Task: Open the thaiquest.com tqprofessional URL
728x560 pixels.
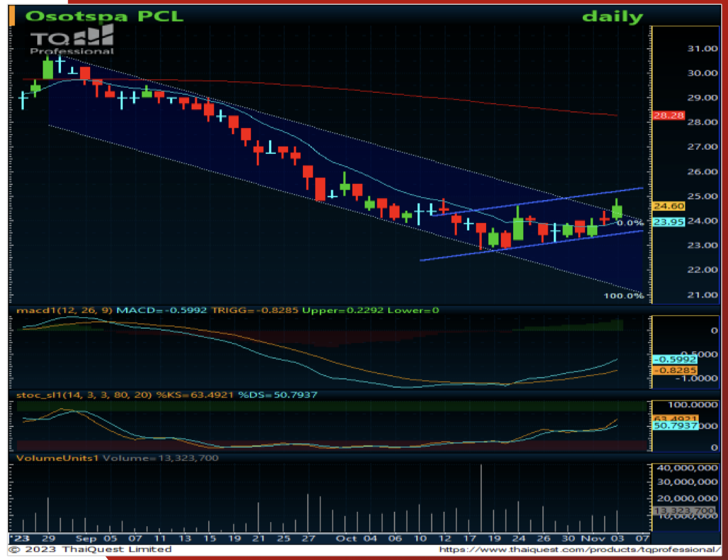Action: [x=580, y=550]
